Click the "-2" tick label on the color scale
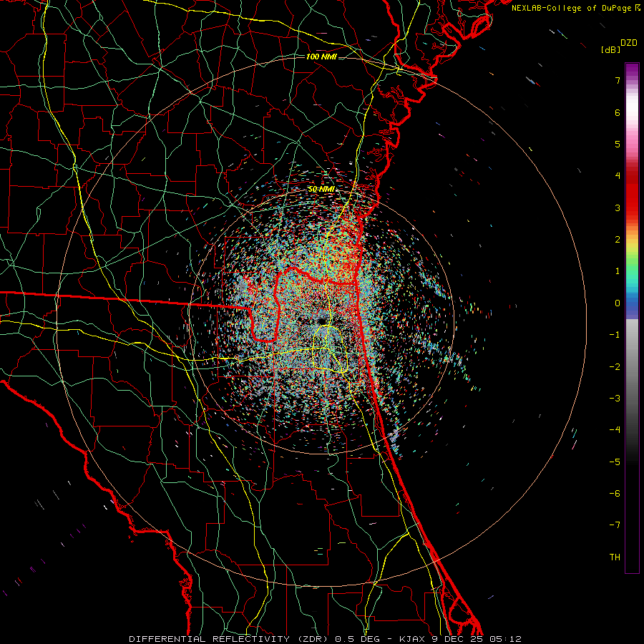This screenshot has width=644, height=644. (x=615, y=366)
